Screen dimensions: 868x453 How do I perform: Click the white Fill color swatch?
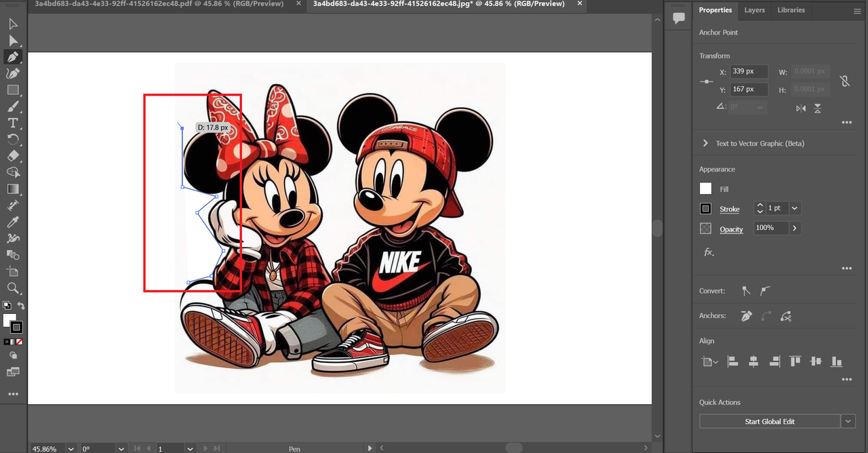(x=706, y=189)
